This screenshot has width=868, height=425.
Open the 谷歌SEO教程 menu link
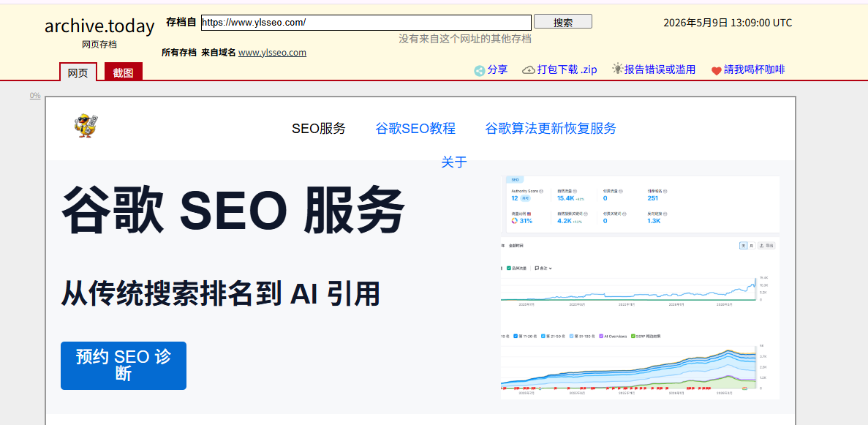415,129
